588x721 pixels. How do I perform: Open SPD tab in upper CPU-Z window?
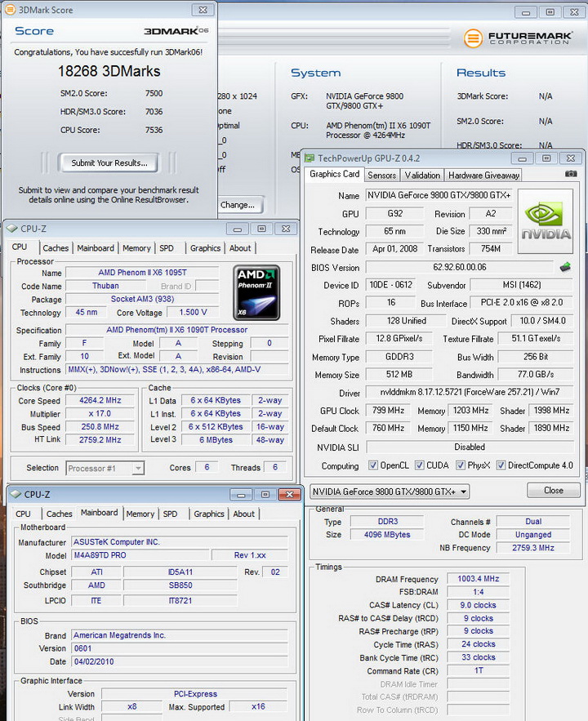tap(167, 248)
